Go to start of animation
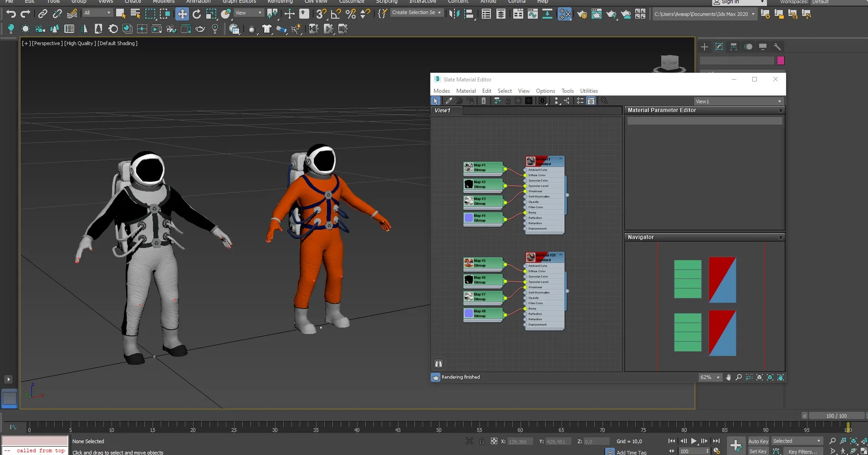Viewport: 868px width, 455px height. tap(672, 441)
